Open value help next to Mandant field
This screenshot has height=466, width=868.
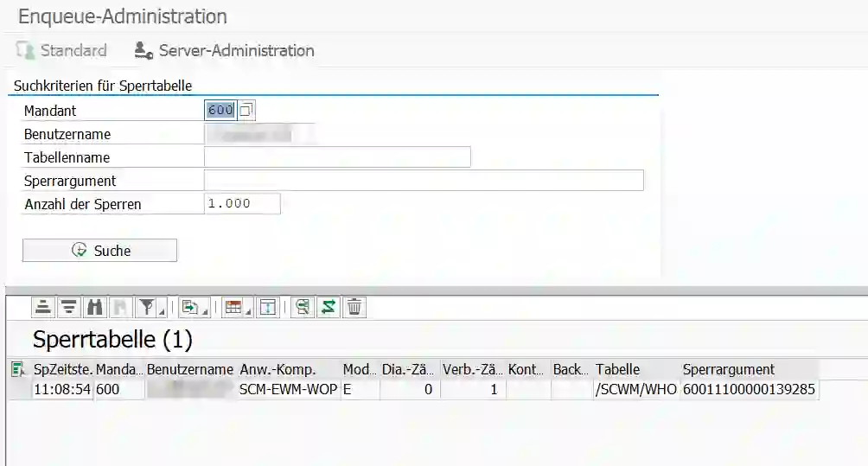click(246, 111)
